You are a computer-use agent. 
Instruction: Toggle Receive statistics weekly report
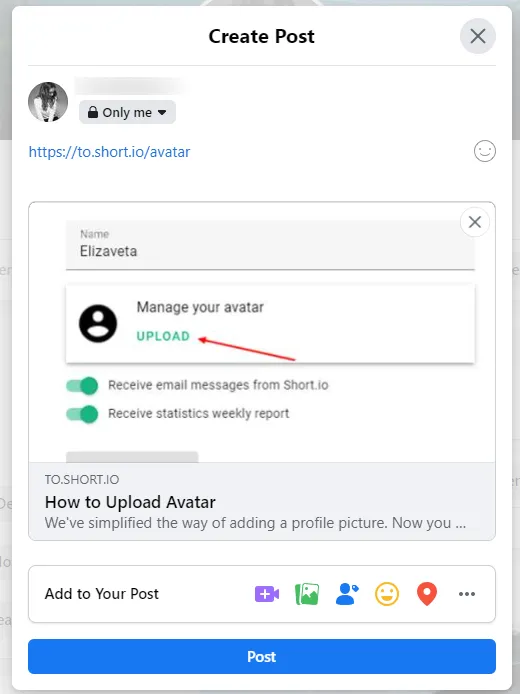pyautogui.click(x=82, y=414)
